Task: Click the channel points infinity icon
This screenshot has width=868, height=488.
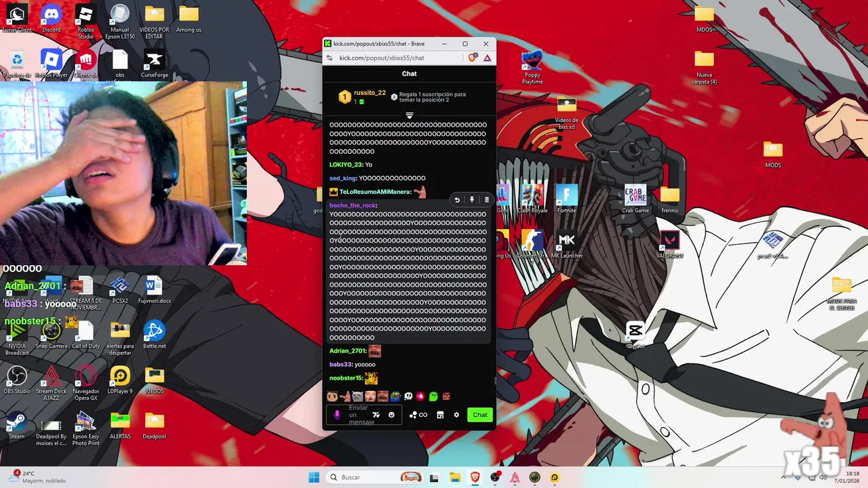Action: 423,415
